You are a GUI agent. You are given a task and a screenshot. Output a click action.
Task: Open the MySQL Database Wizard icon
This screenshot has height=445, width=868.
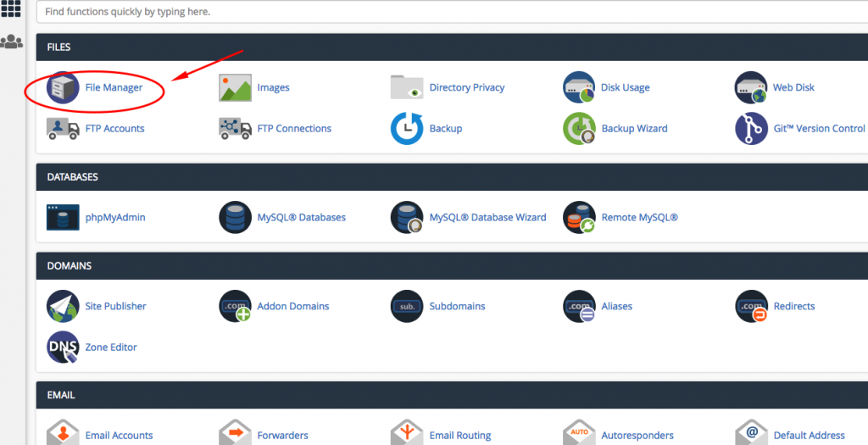407,218
